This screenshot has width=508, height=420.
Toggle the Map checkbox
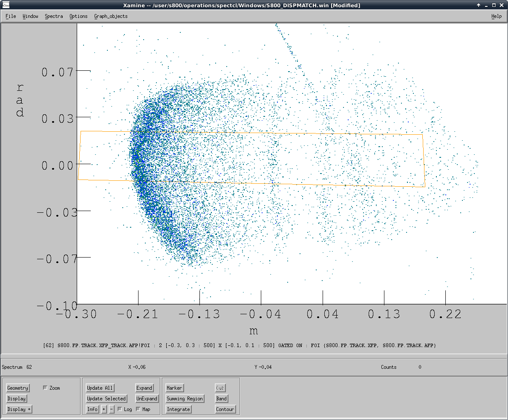(138, 409)
